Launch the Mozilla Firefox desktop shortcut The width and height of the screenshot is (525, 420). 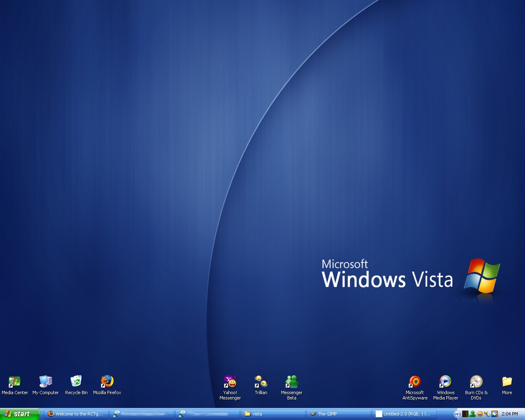[107, 382]
